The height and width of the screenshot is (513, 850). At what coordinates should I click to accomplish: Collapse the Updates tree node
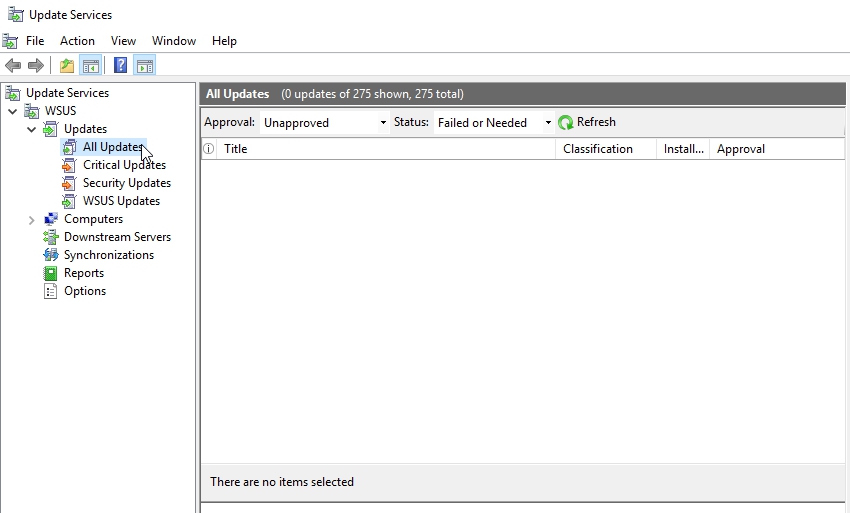point(31,129)
